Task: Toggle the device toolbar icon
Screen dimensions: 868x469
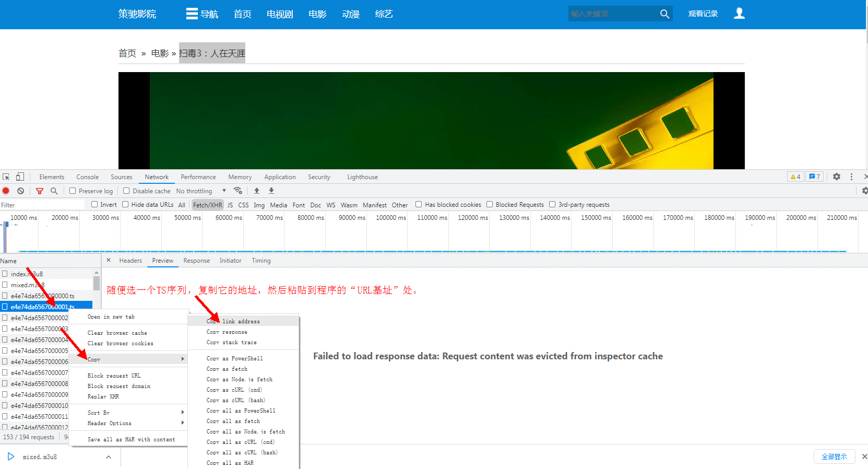Action: (20, 177)
